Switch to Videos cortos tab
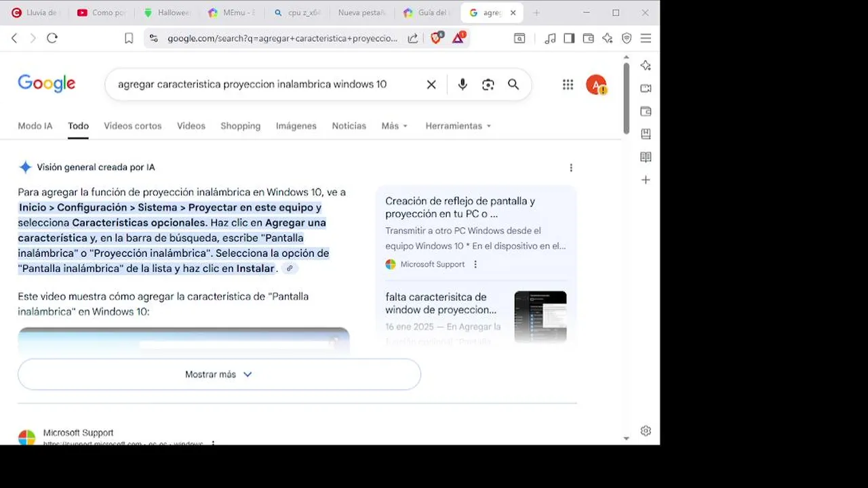The width and height of the screenshot is (868, 488). pyautogui.click(x=133, y=126)
